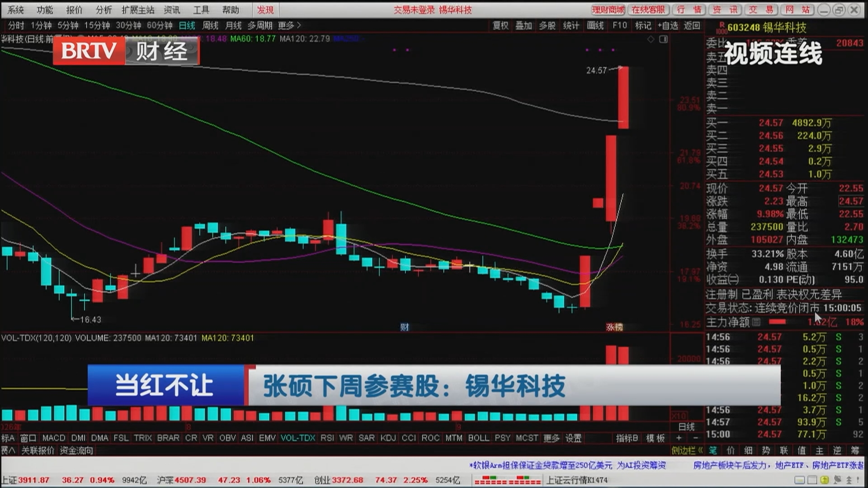This screenshot has width=868, height=488.
Task: Click the 指标B button
Action: point(627,438)
